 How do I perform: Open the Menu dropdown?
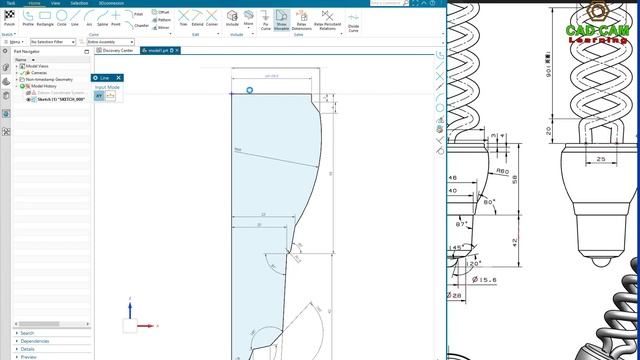point(14,42)
